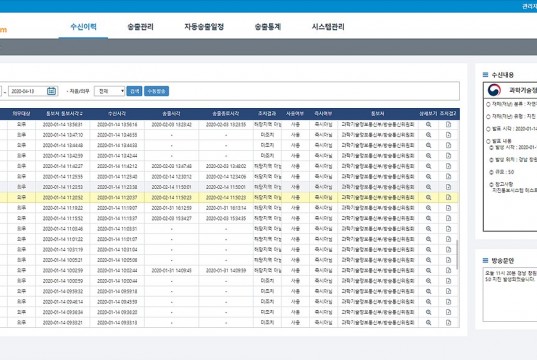Select the 송출통계 tab
The image size is (537, 360).
(268, 27)
